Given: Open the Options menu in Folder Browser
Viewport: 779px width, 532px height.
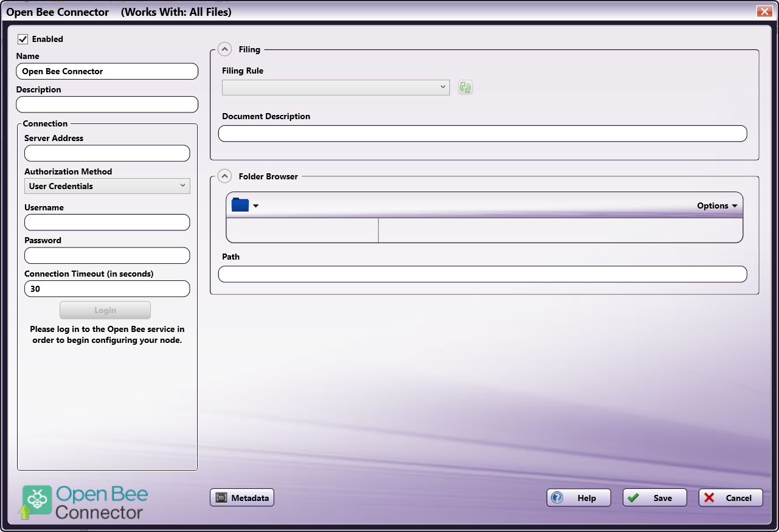Looking at the screenshot, I should (717, 206).
